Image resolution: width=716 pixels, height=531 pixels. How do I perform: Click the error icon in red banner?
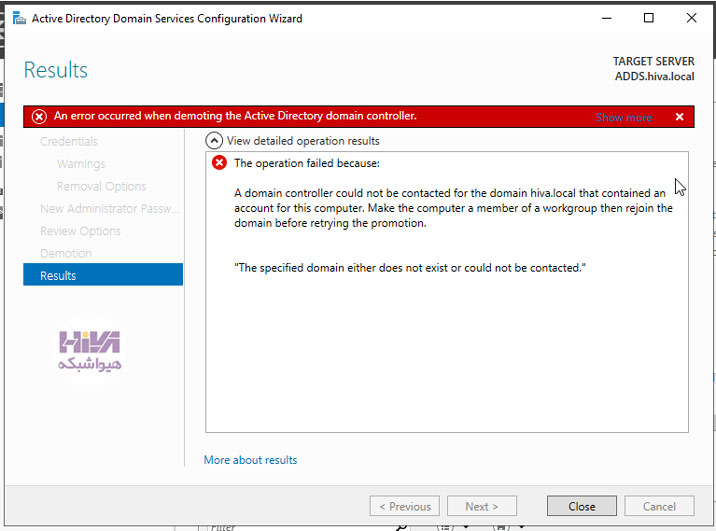point(39,116)
